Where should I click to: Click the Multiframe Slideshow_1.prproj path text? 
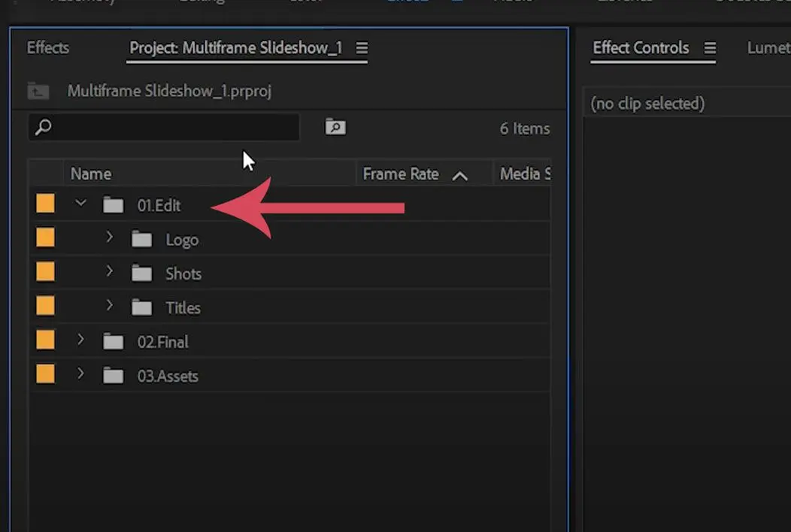tap(169, 91)
